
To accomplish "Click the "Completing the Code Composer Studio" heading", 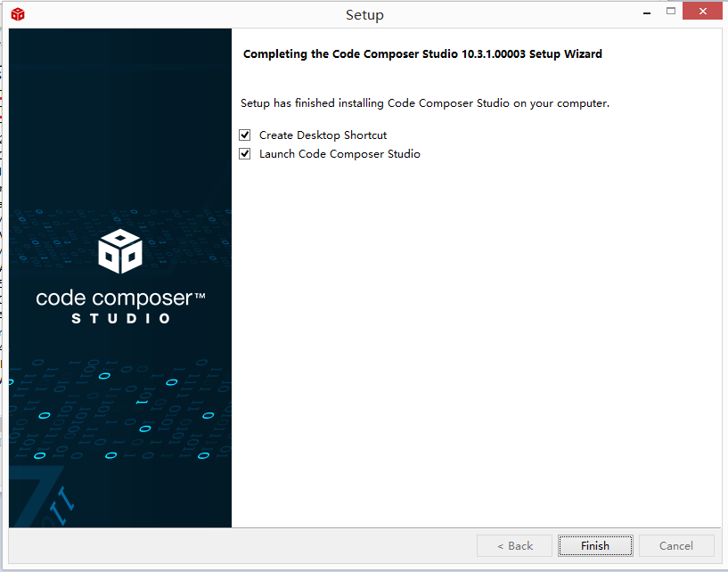I will tap(422, 53).
